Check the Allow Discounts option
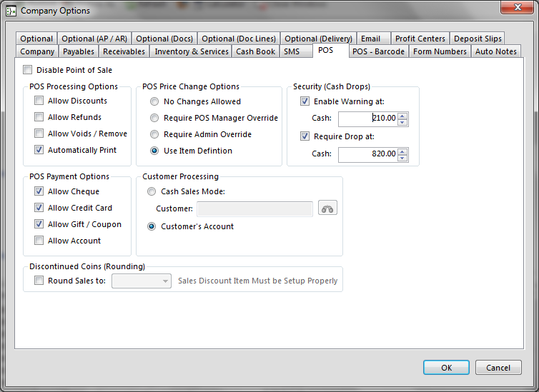 click(x=39, y=101)
